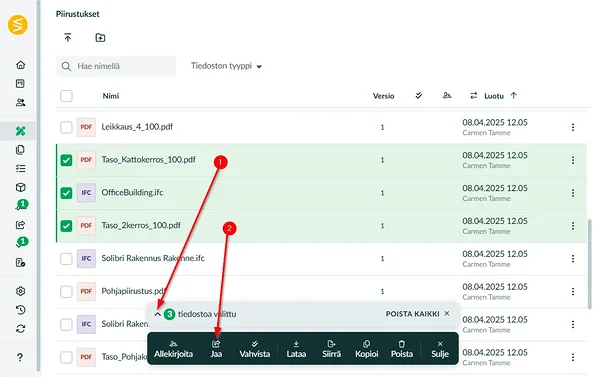Open the Solibri Rakennus Rakenne.ifc file name
This screenshot has width=600, height=377.
tap(153, 258)
